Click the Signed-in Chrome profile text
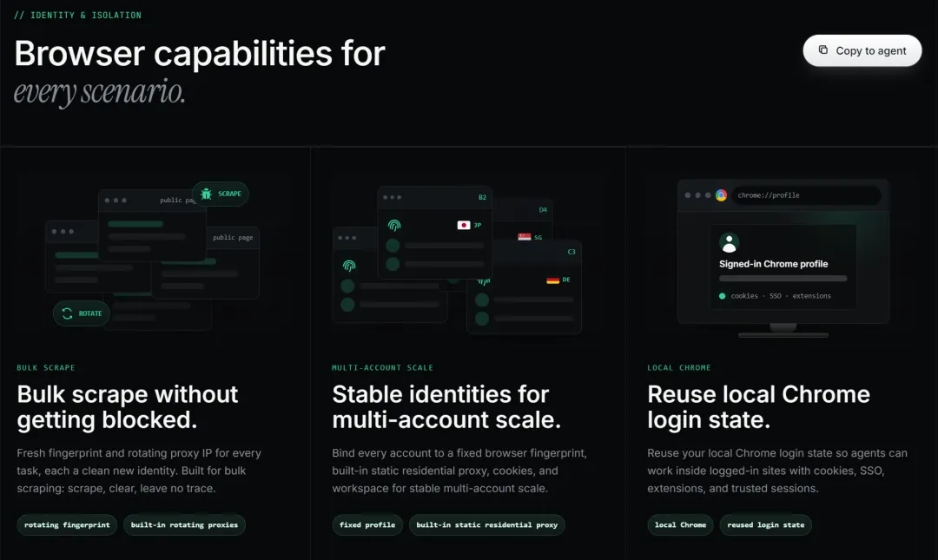 pyautogui.click(x=774, y=264)
